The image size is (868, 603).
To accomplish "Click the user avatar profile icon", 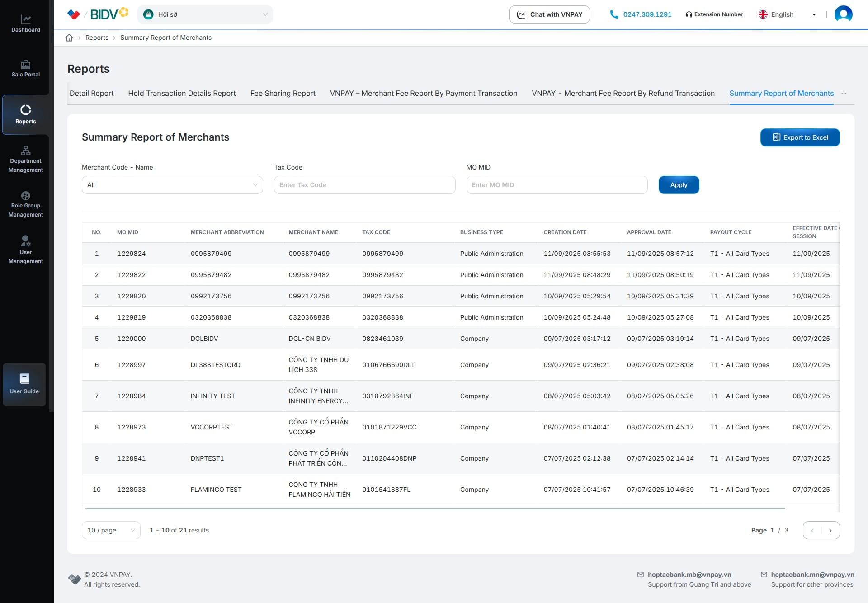I will (x=843, y=14).
